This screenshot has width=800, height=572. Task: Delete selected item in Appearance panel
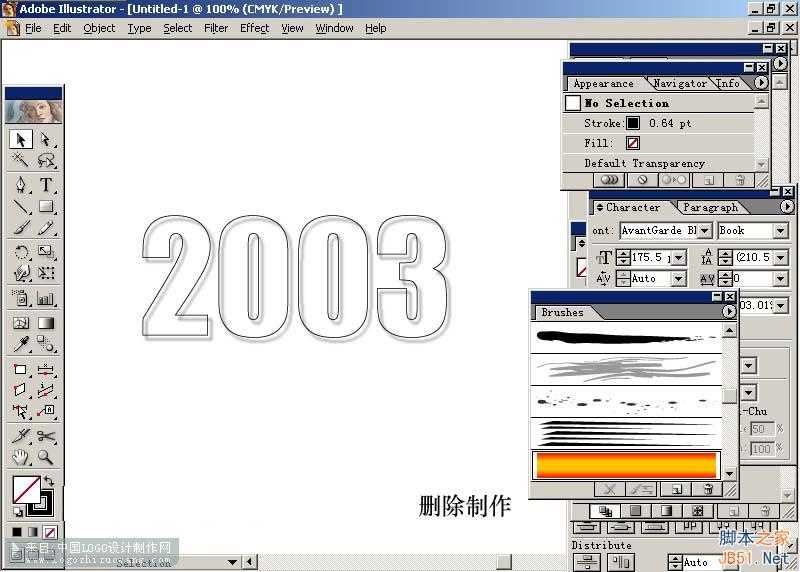coord(740,180)
